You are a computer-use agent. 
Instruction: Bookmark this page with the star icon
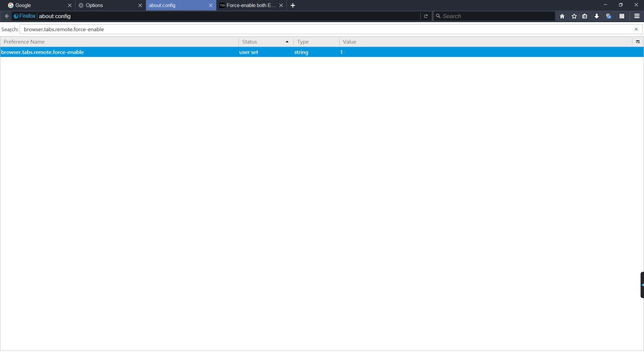coord(574,16)
